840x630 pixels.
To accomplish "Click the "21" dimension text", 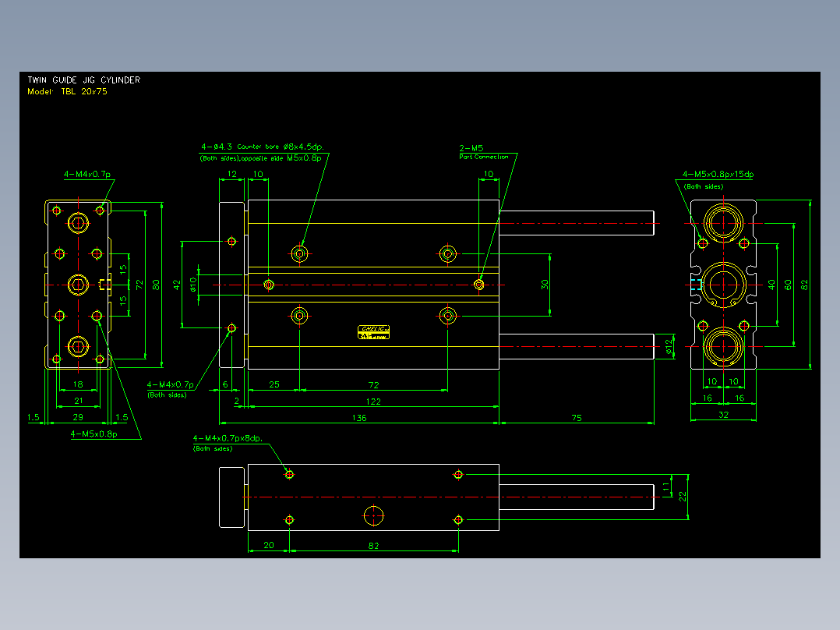I will point(78,401).
